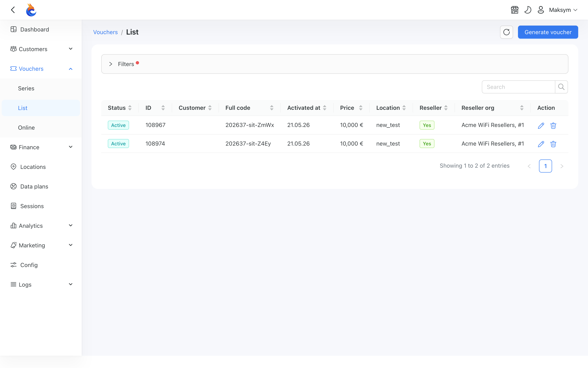Edit voucher 108967 pencil icon
Image resolution: width=588 pixels, height=368 pixels.
(x=541, y=126)
